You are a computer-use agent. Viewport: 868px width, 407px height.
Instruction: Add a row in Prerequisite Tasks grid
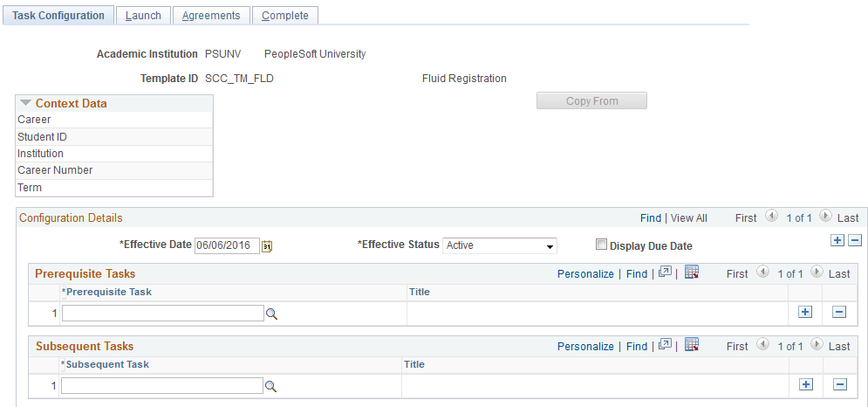[805, 312]
